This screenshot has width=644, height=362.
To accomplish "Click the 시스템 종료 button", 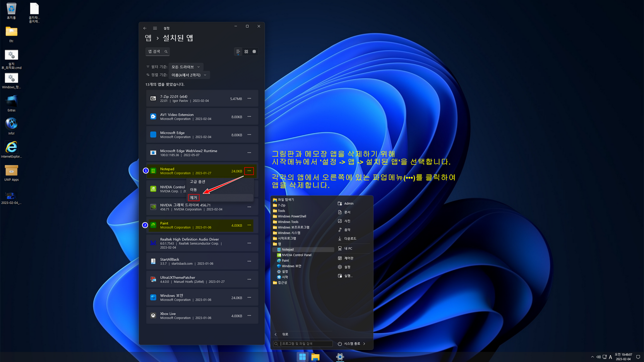I will [x=349, y=344].
